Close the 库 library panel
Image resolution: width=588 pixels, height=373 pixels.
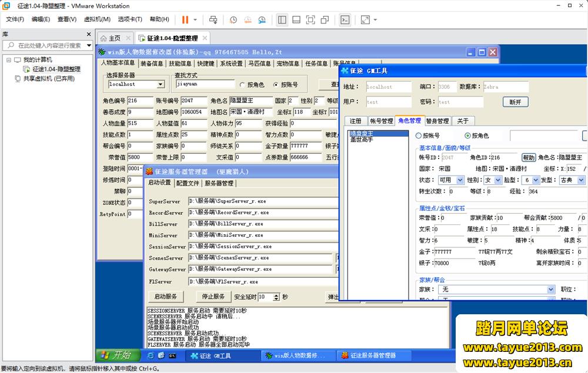tap(89, 34)
